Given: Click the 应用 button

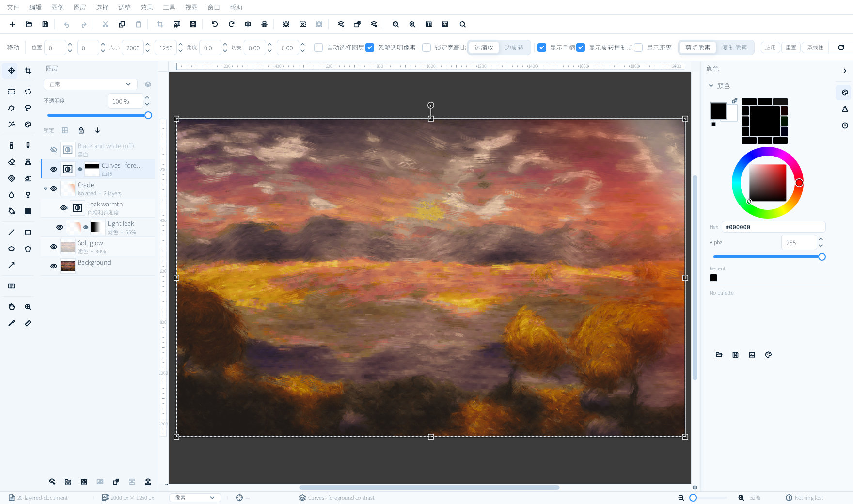Looking at the screenshot, I should tap(771, 47).
